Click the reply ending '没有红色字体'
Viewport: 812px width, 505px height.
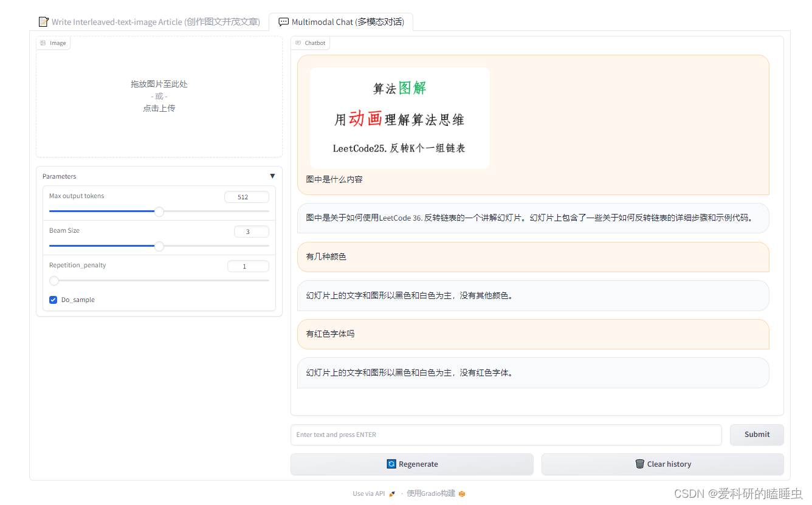point(533,373)
